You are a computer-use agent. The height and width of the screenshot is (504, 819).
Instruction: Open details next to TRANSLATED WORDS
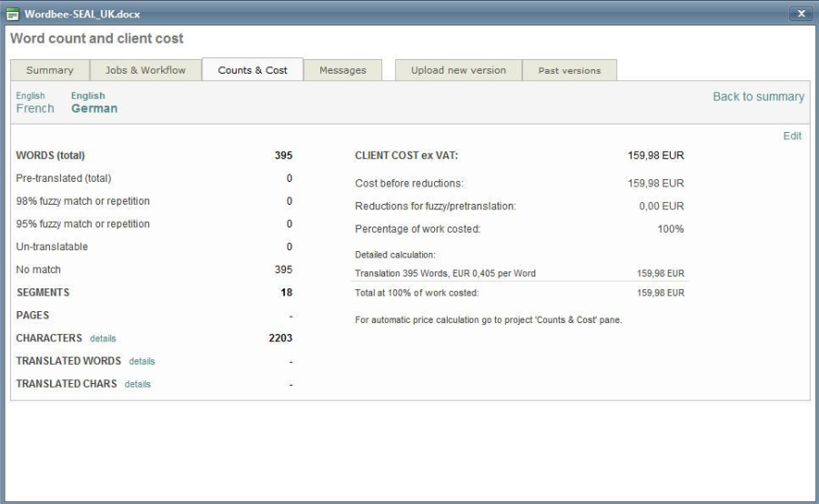point(142,361)
